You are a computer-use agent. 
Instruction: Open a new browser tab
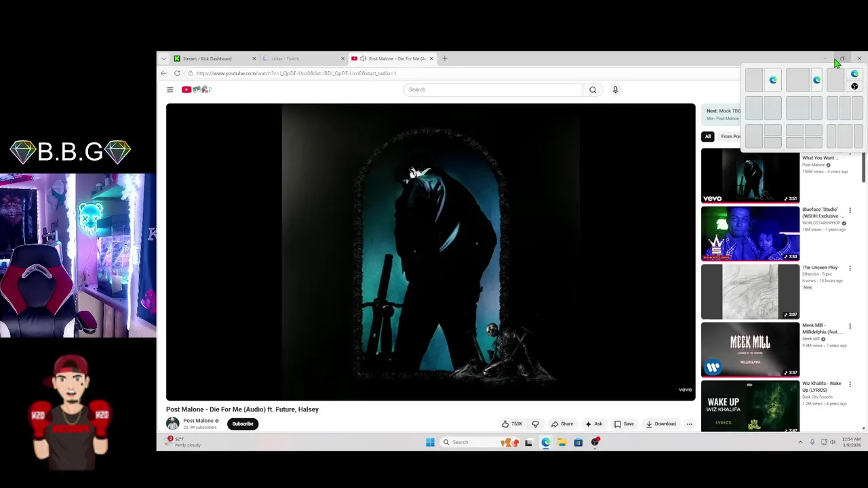coord(445,58)
